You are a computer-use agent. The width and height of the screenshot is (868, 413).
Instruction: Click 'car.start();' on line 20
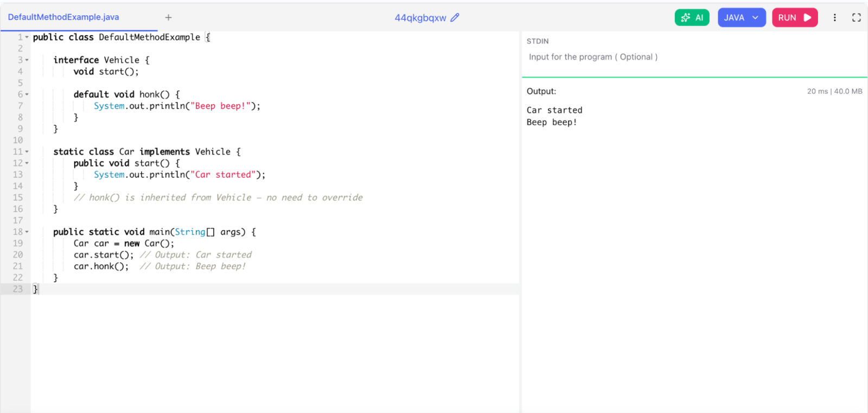coord(104,255)
